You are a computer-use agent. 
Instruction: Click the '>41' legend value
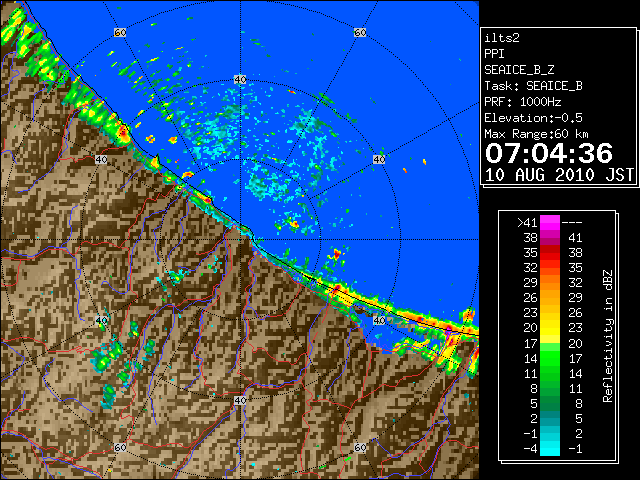tap(527, 223)
